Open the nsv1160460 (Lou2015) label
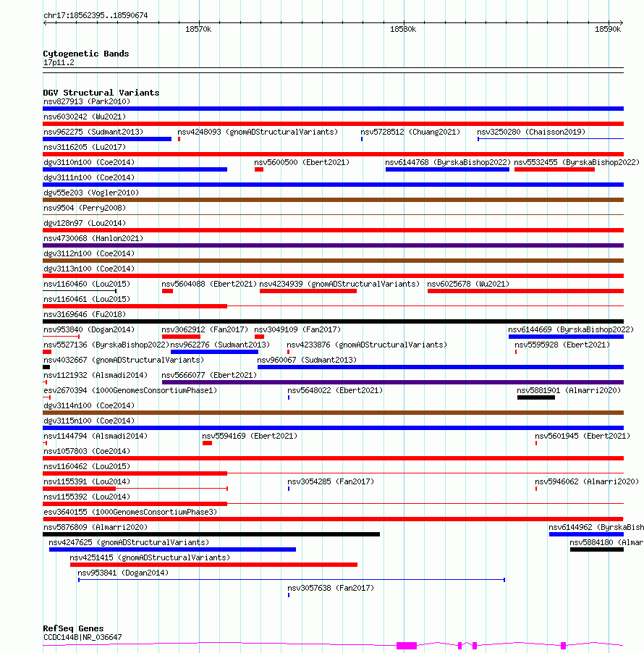The image size is (644, 653). (87, 284)
